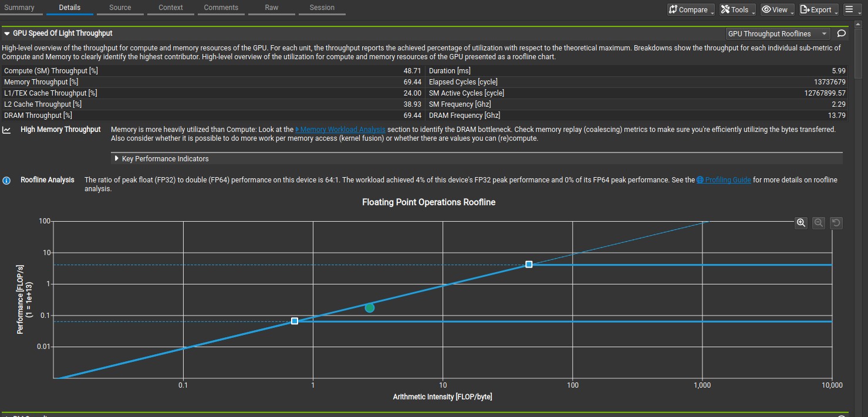Click the zoom in magnifier on roofline chart

coord(801,223)
